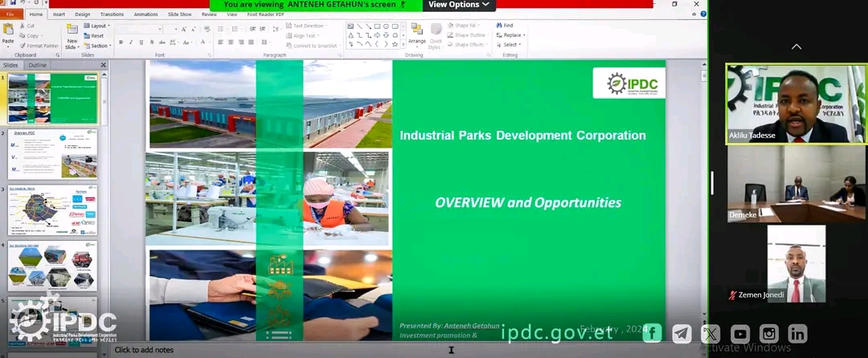This screenshot has width=868, height=358.
Task: Toggle Italic text formatting
Action: click(131, 42)
